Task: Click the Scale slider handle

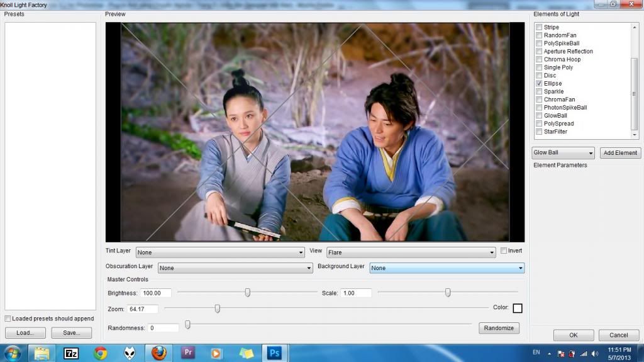Action: [448, 293]
